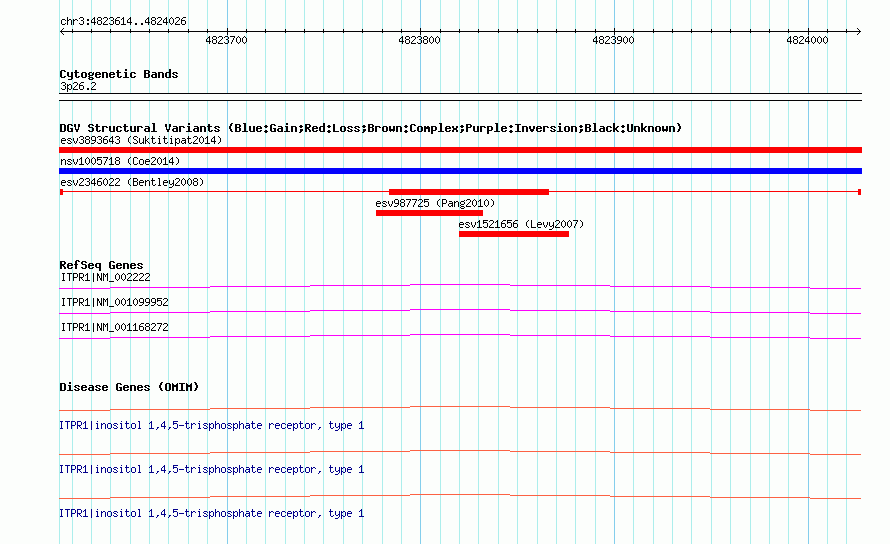
Task: Click the left red end cap of esv2346022
Action: (x=61, y=192)
